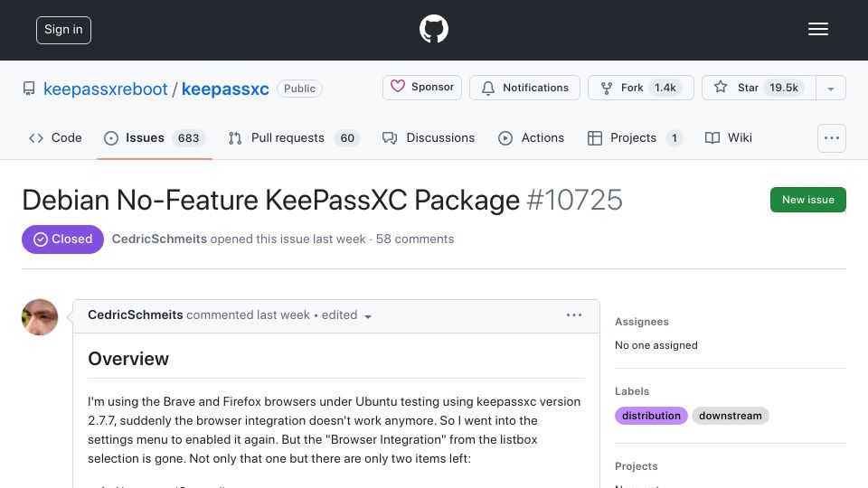Click the Fork count 1.4k

[x=665, y=88]
